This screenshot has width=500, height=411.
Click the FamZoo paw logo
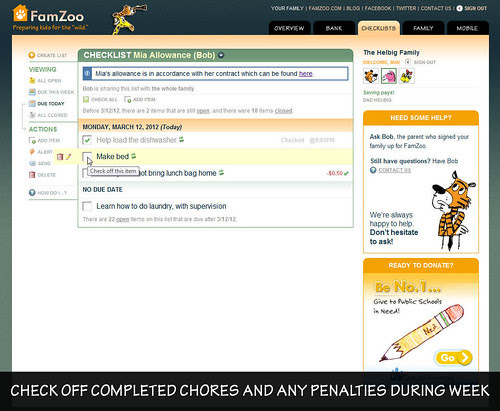[20, 13]
